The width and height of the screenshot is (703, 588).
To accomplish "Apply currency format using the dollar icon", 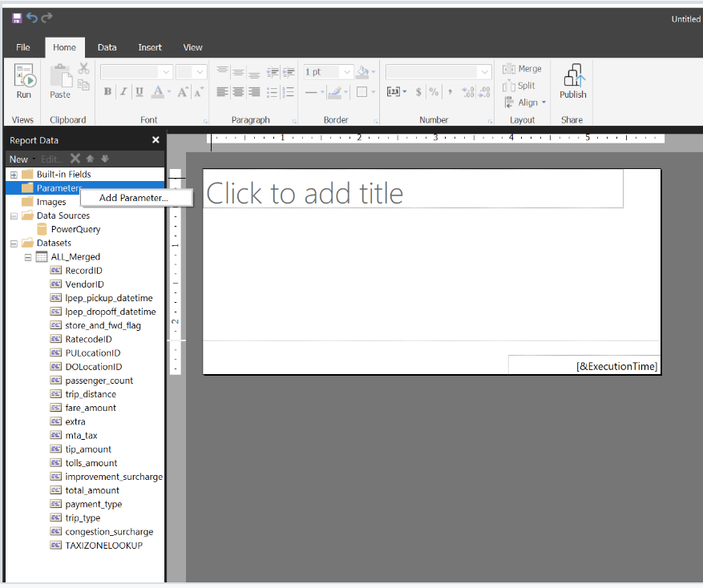I will (419, 92).
